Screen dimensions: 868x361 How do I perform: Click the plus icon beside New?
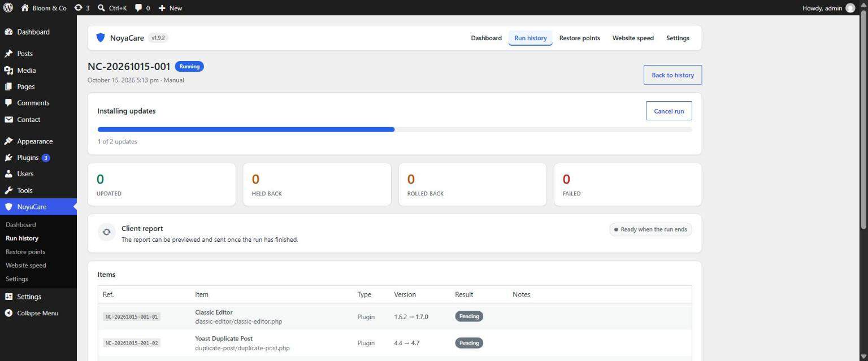(162, 8)
